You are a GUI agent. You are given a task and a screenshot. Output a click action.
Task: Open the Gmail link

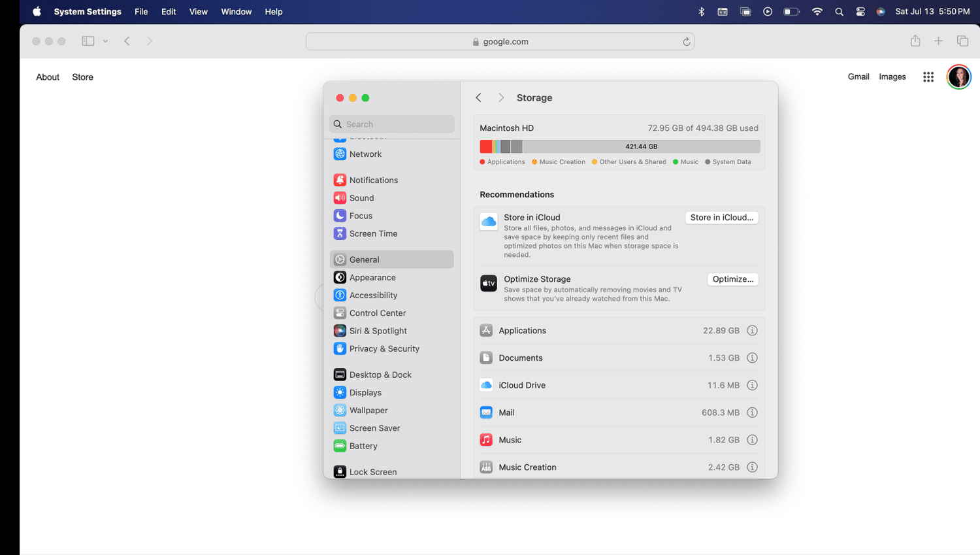pos(858,77)
